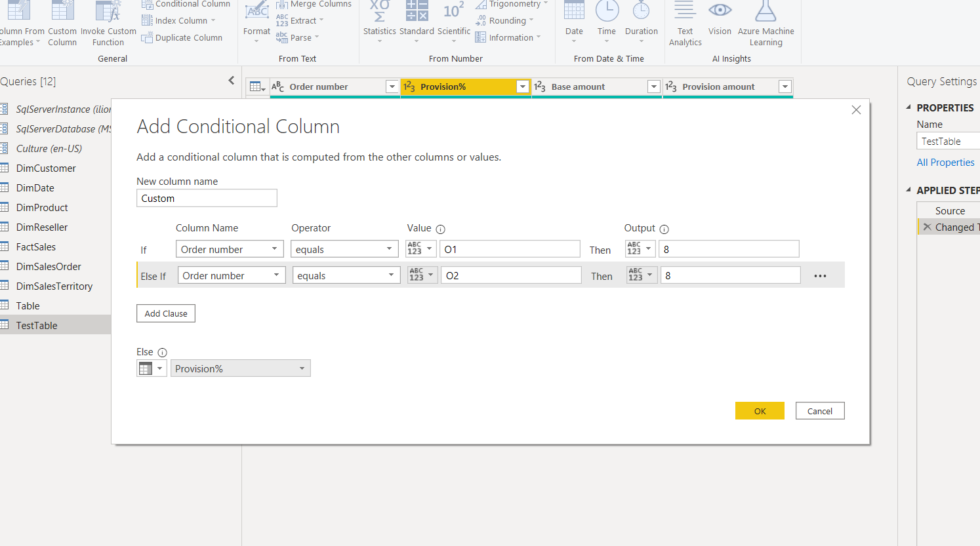The height and width of the screenshot is (546, 980).
Task: Open Else If clause more options ellipsis
Action: tap(820, 276)
